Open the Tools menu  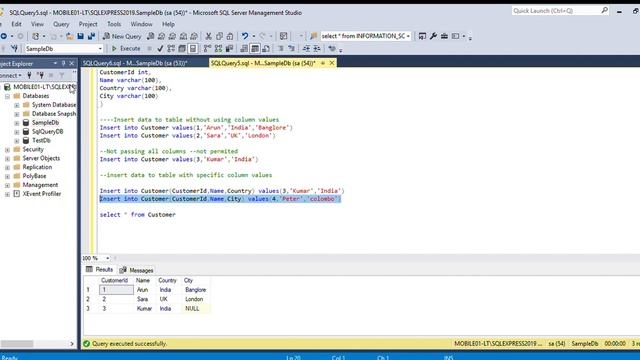coord(114,24)
